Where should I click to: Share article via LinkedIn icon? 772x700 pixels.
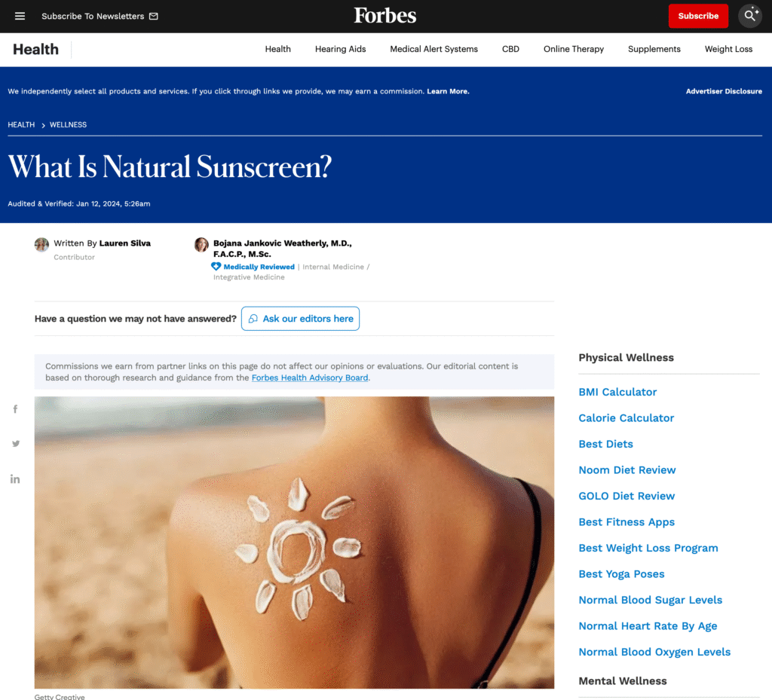15,479
